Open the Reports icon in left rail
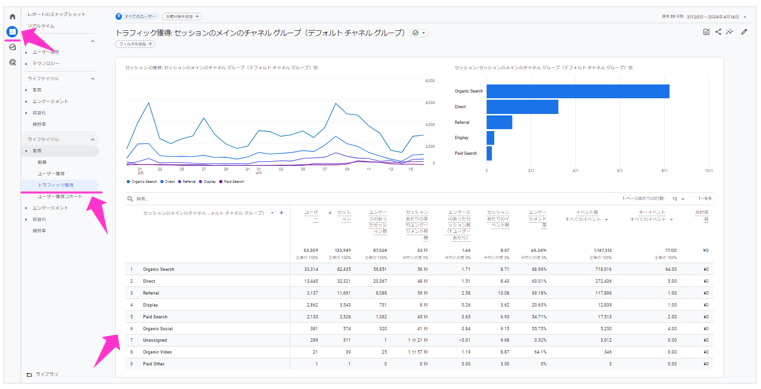Viewport: 761px width, 389px height. point(13,32)
